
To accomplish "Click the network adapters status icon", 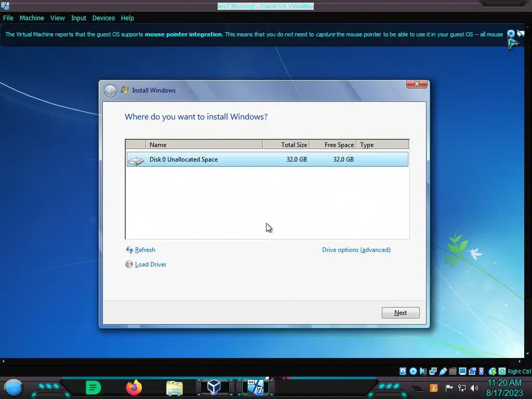I will (x=433, y=371).
